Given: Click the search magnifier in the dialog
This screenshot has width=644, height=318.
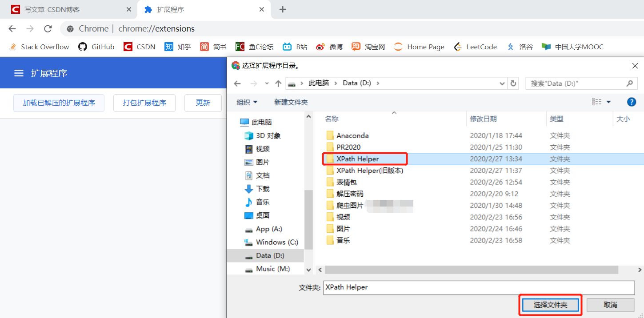Looking at the screenshot, I should [630, 83].
